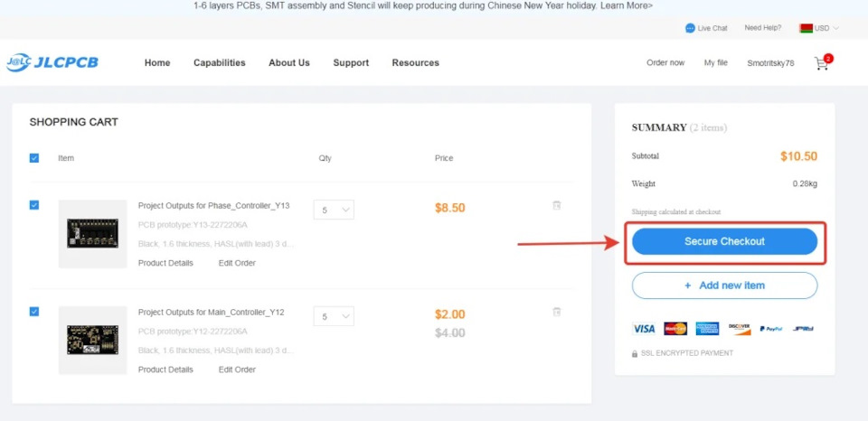Uncheck the Main_Controller_Y12 item checkbox
The image size is (868, 421).
[34, 312]
